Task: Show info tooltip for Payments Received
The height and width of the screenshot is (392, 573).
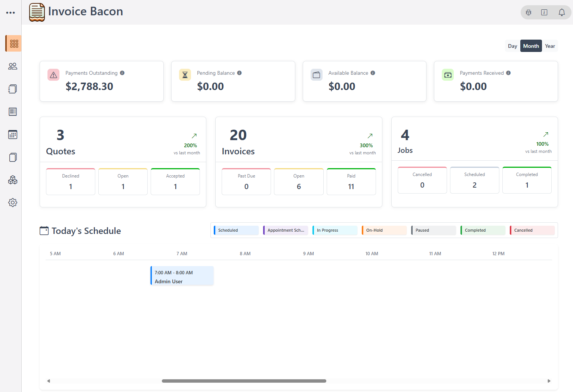Action: pyautogui.click(x=508, y=73)
